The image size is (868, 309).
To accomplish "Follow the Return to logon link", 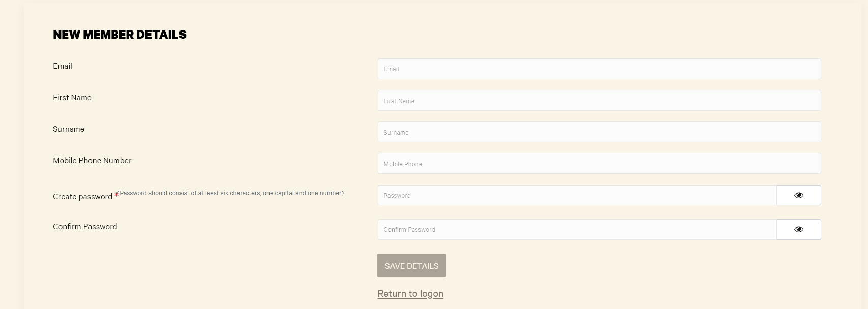I will coord(410,294).
